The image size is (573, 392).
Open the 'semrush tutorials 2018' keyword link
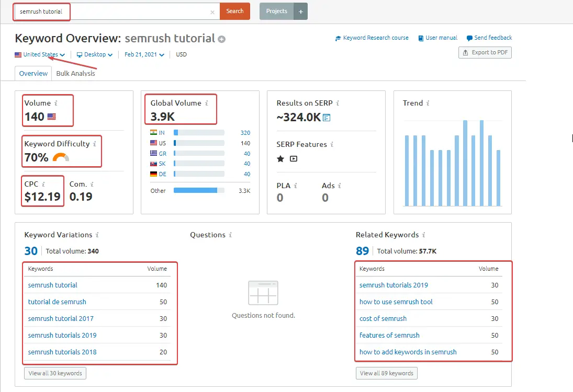62,352
